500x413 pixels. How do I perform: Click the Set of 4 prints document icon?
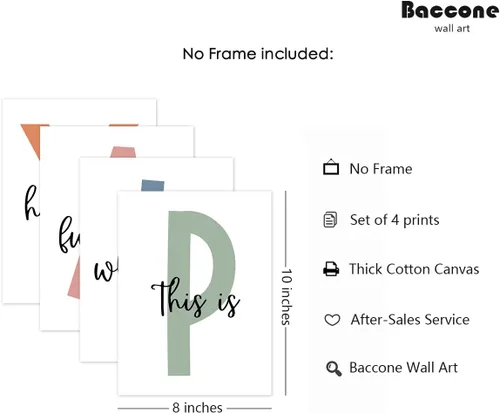click(330, 220)
